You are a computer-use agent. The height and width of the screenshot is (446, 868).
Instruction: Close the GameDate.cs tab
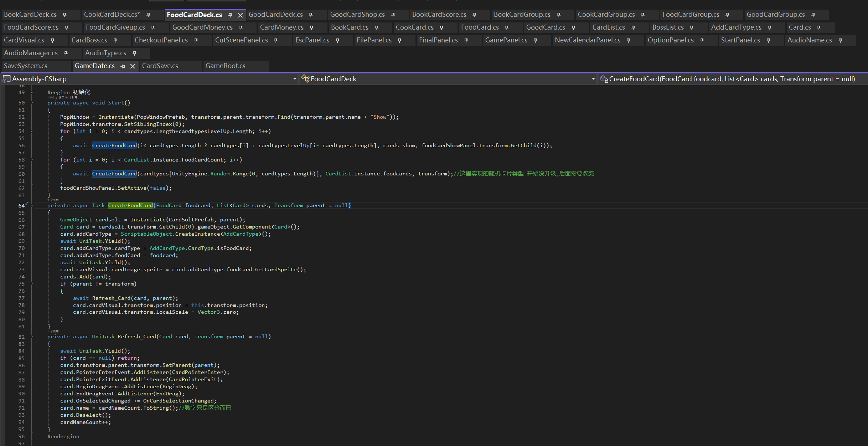click(133, 66)
